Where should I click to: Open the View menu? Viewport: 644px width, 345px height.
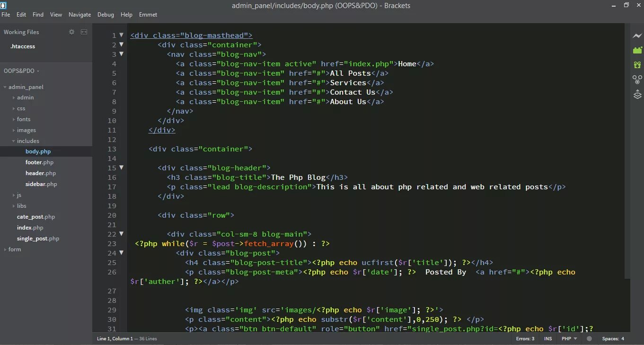[56, 15]
